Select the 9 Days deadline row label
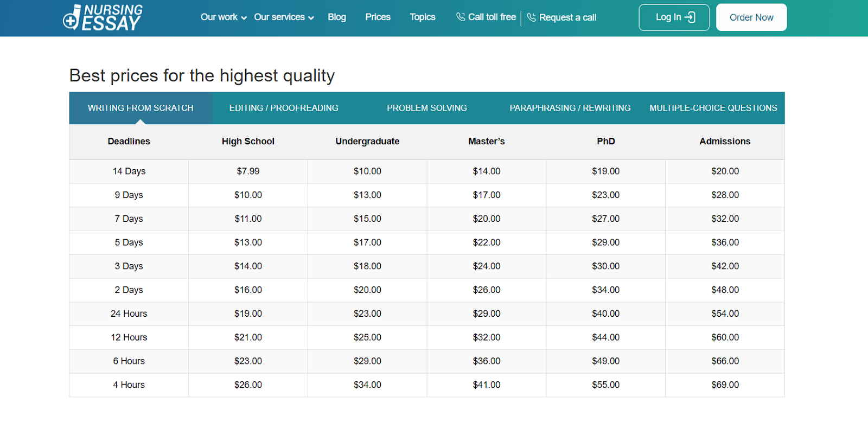Screen dimensions: 868x422 coord(129,195)
